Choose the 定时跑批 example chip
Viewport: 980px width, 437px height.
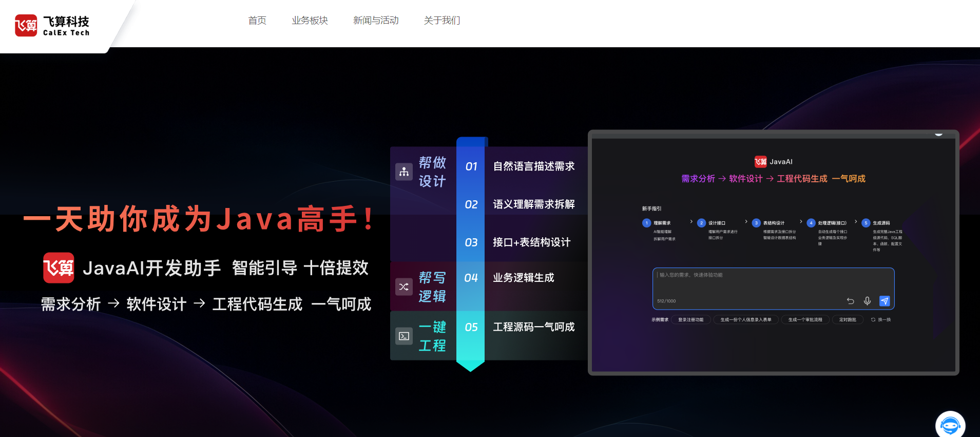(848, 319)
